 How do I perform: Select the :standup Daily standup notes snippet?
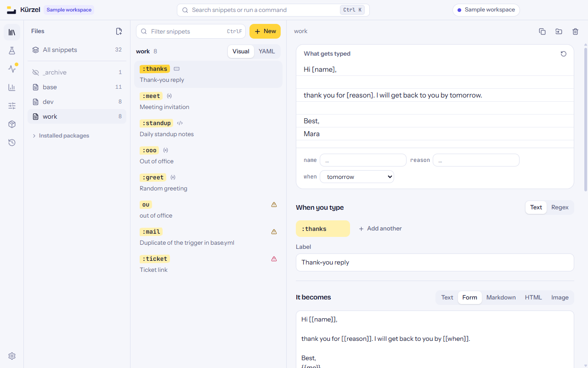[208, 128]
